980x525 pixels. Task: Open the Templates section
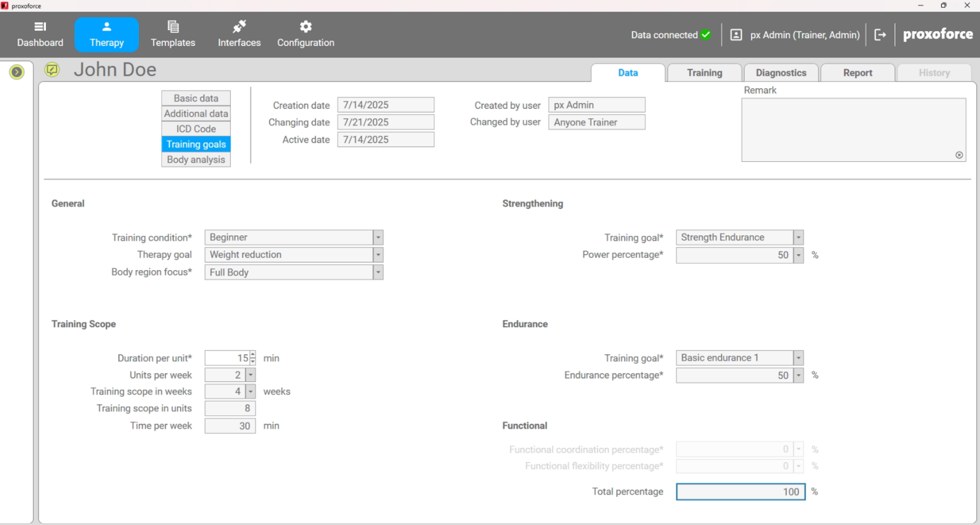click(173, 34)
